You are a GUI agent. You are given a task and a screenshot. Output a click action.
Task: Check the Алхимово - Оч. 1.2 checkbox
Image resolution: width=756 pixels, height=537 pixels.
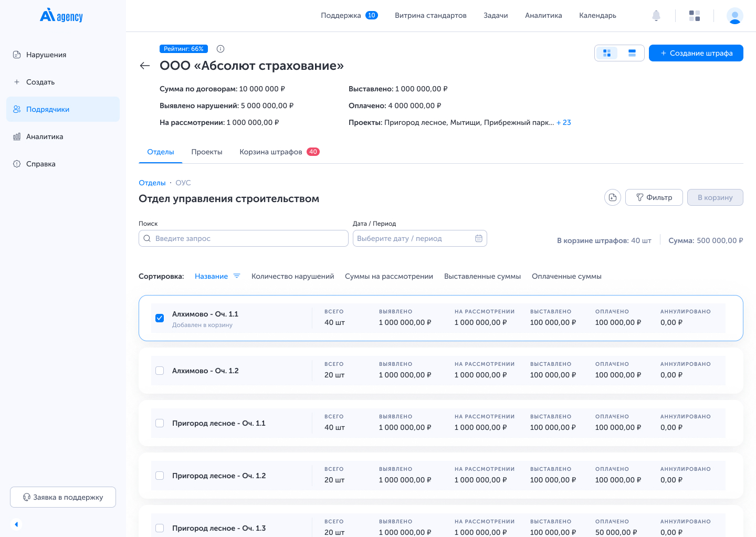tap(160, 371)
